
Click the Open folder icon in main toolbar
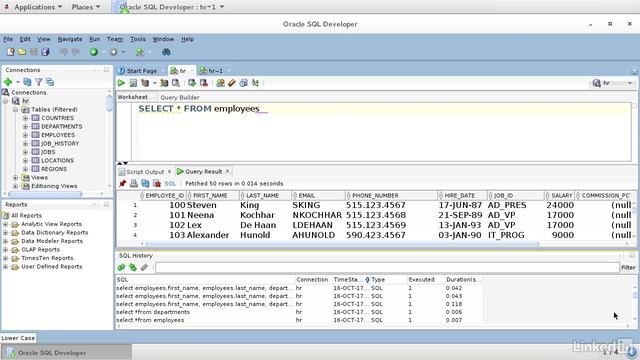[22, 52]
